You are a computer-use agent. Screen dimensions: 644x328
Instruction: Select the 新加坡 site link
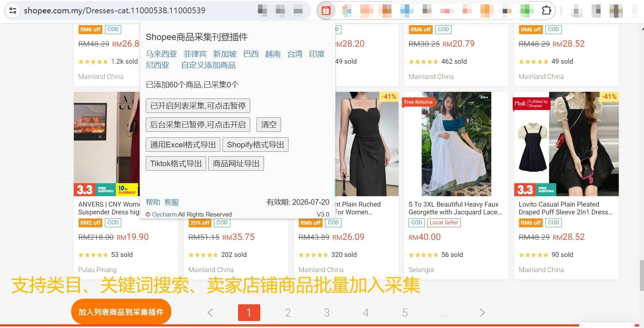(225, 54)
